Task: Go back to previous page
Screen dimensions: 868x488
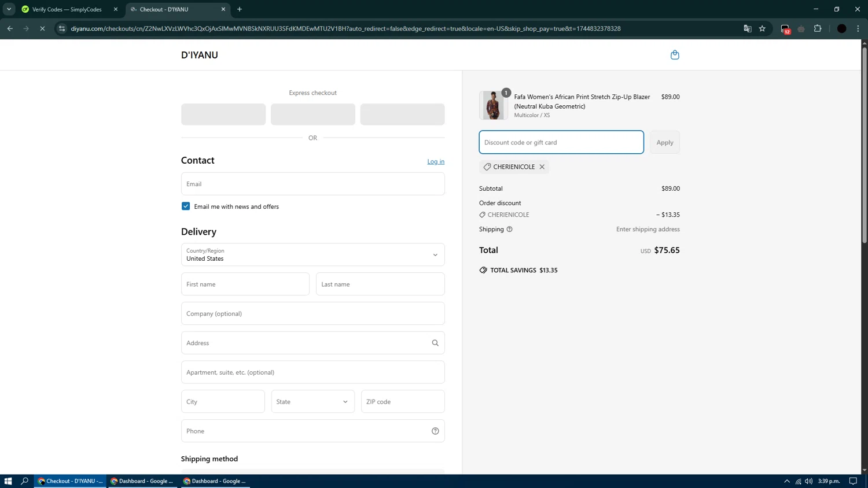Action: point(10,28)
